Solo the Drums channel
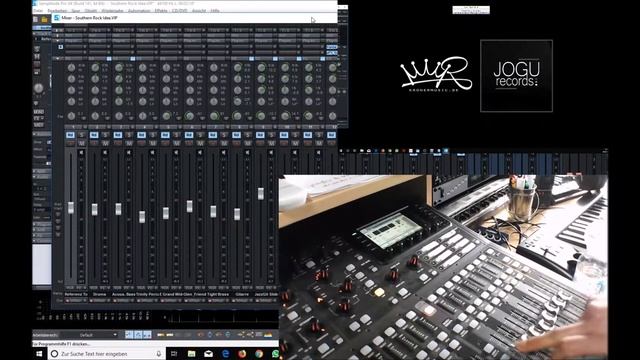The image size is (640, 360). pos(105,135)
